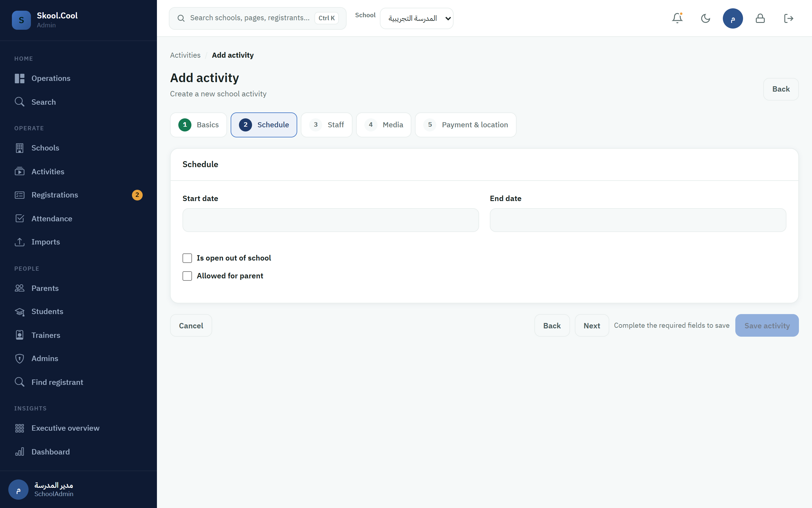The height and width of the screenshot is (508, 812).
Task: Open the Activities icon in sidebar
Action: click(20, 171)
